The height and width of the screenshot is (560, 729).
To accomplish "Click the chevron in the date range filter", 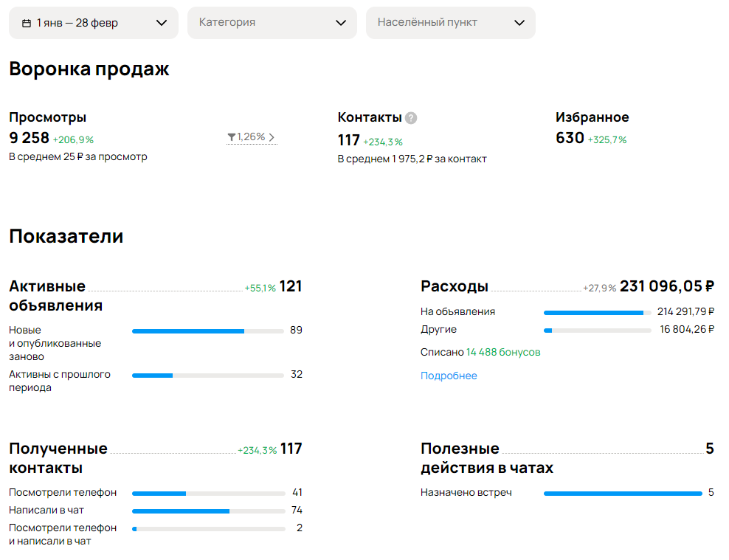I will (x=162, y=23).
